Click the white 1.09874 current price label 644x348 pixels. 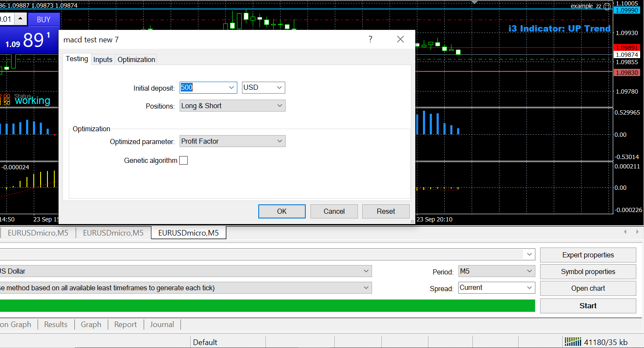(627, 55)
